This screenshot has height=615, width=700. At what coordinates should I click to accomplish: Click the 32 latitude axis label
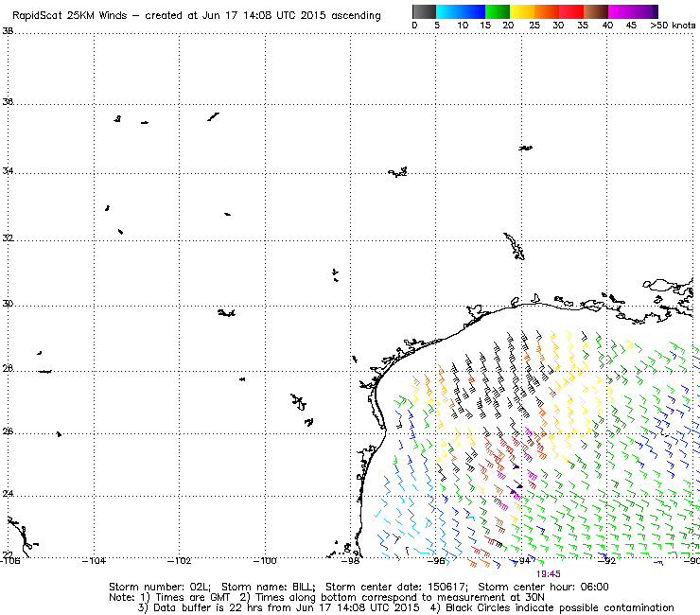point(8,238)
